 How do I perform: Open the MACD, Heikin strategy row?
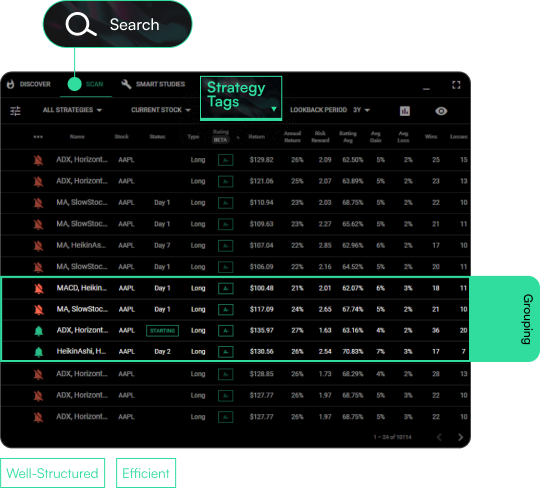pos(236,288)
